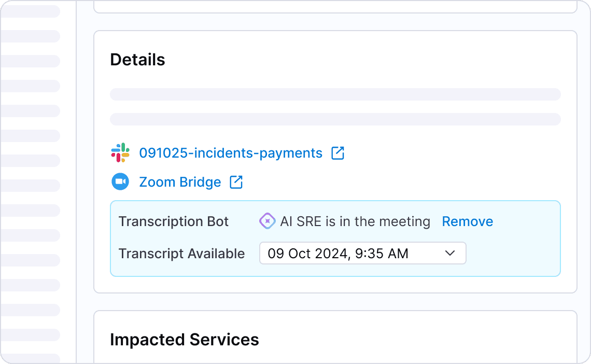591x364 pixels.
Task: Click the second placeholder bar under Details
Action: click(335, 119)
